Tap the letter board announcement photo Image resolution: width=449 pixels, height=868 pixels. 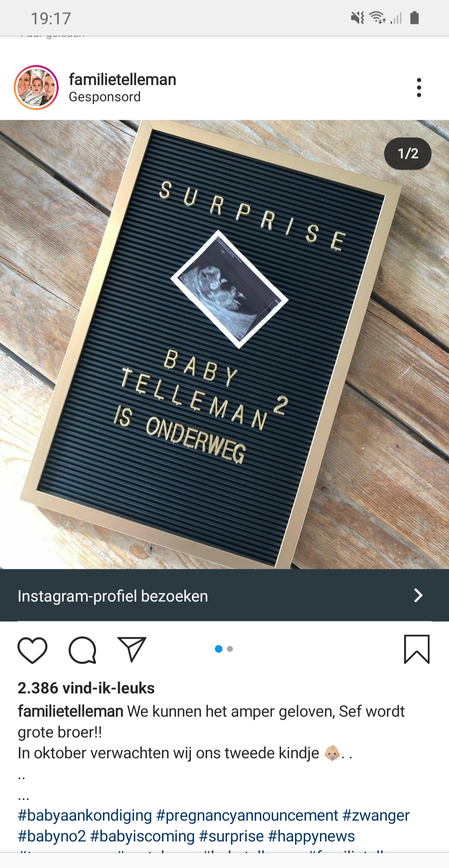pyautogui.click(x=224, y=344)
